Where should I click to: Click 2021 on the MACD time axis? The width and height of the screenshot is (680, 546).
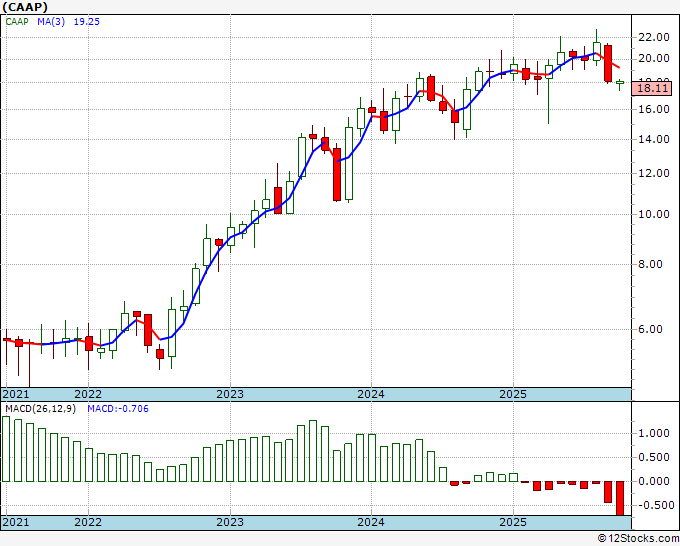(x=16, y=522)
